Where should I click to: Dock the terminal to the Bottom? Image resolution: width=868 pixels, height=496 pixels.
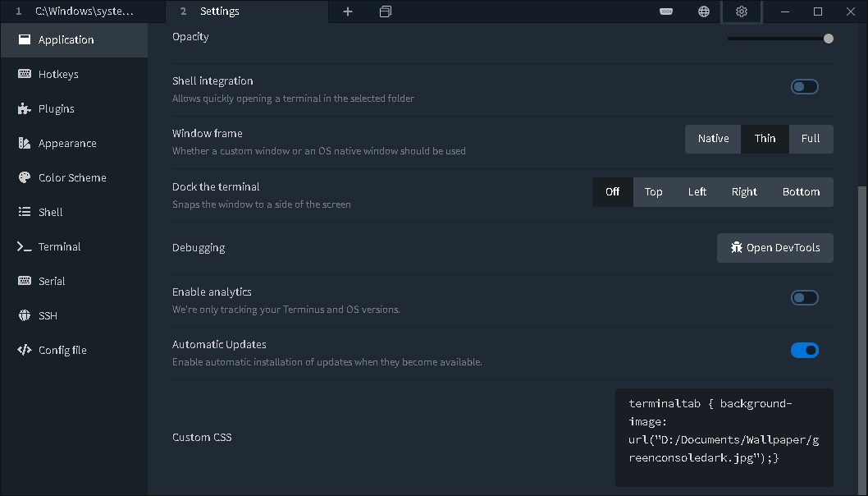[802, 191]
